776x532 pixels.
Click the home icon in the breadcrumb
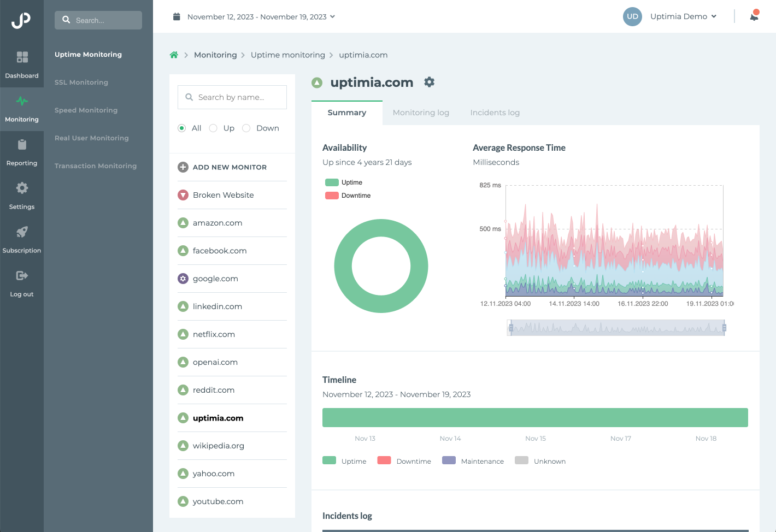(174, 55)
